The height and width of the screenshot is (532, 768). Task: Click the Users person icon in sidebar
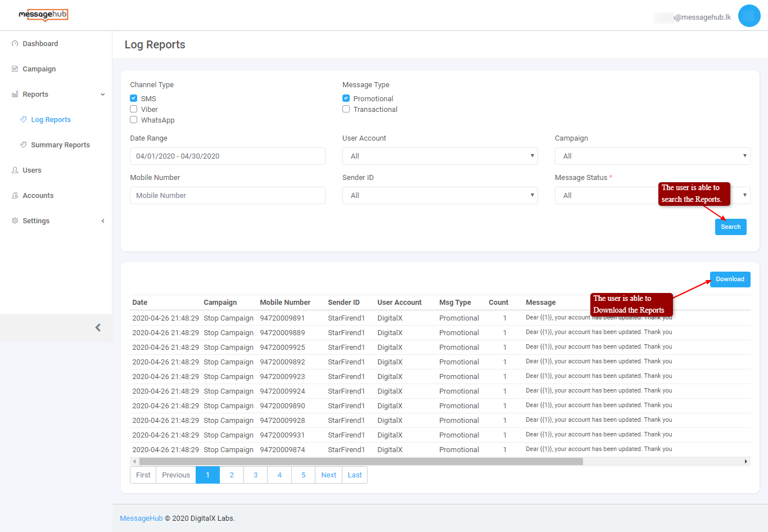point(15,170)
